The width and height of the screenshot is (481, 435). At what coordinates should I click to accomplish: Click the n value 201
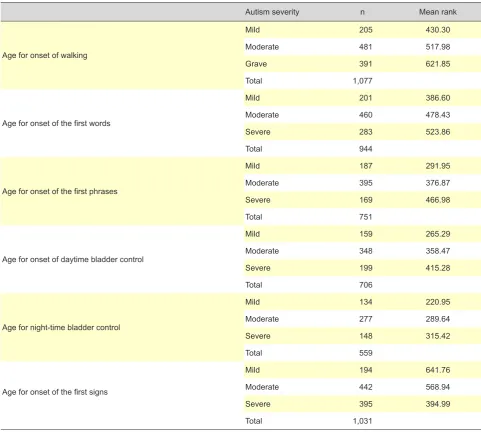tap(366, 98)
